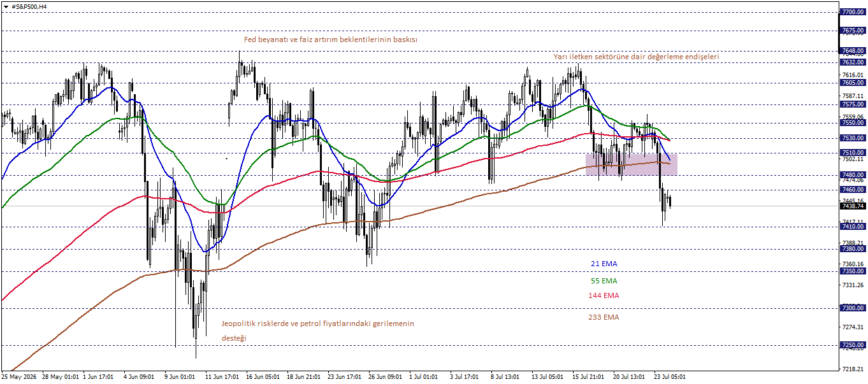Click the 7616.01 price scale value
The image size is (868, 384).
[853, 75]
